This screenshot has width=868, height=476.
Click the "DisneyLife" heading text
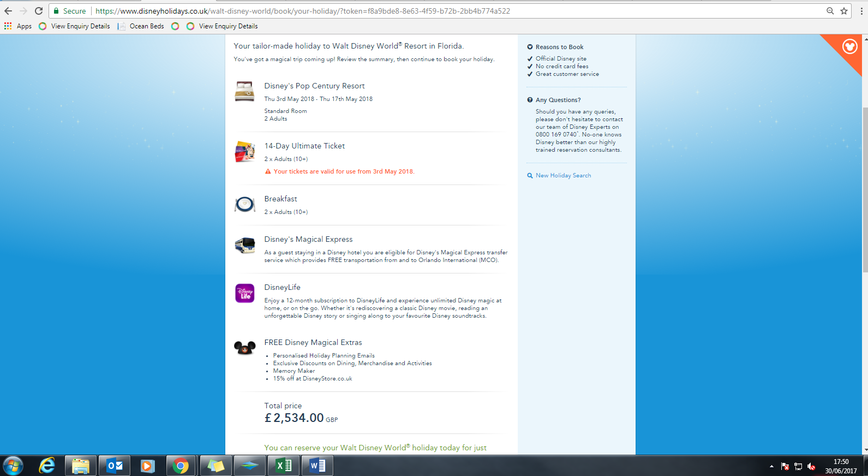(x=282, y=288)
